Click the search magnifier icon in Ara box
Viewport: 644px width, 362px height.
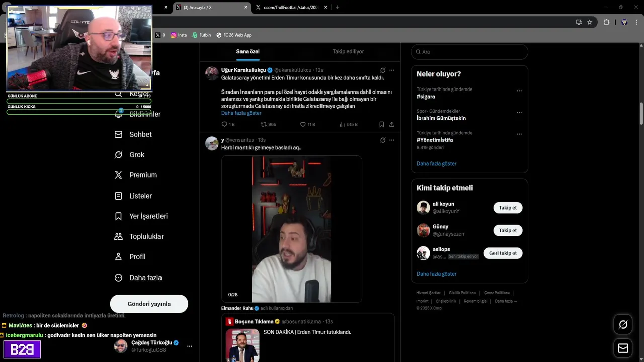pos(418,52)
